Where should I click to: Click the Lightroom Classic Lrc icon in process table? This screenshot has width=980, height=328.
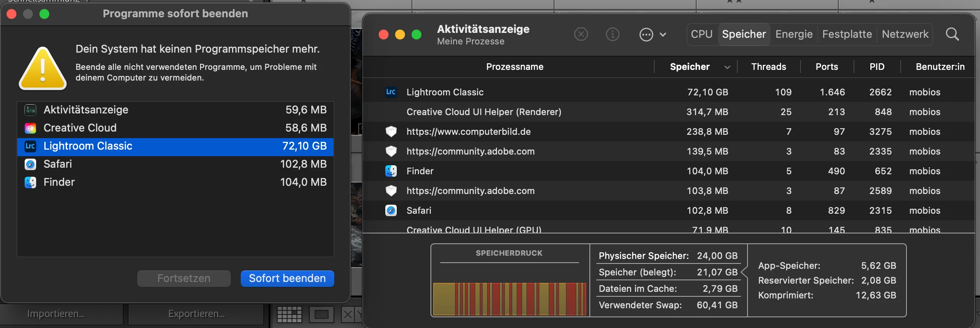click(x=391, y=92)
